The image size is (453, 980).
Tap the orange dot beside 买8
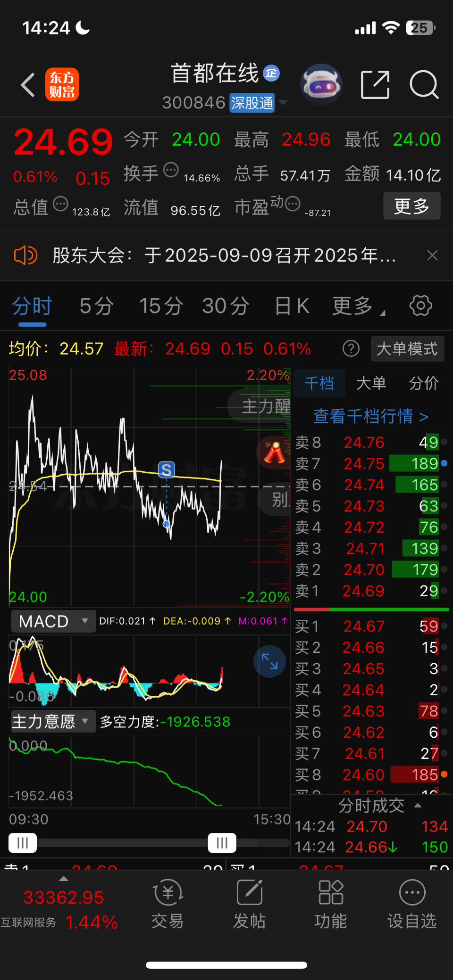tap(444, 774)
